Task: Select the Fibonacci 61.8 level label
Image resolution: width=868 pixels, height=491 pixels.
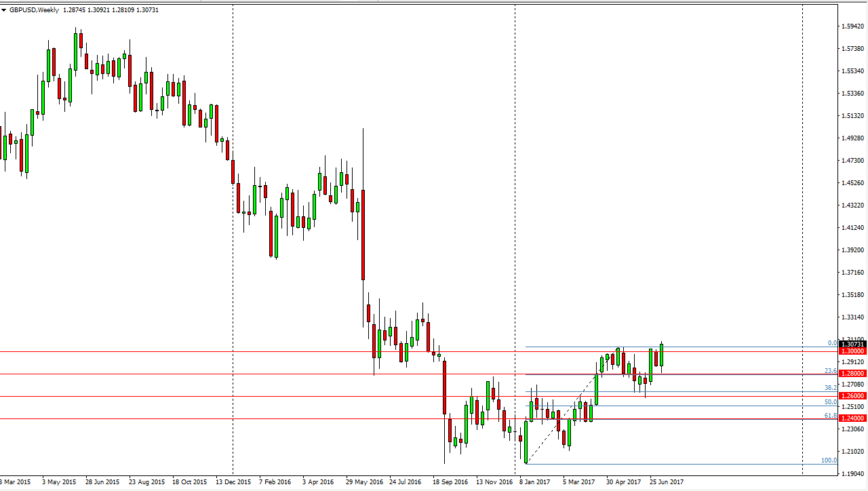Action: coord(831,416)
